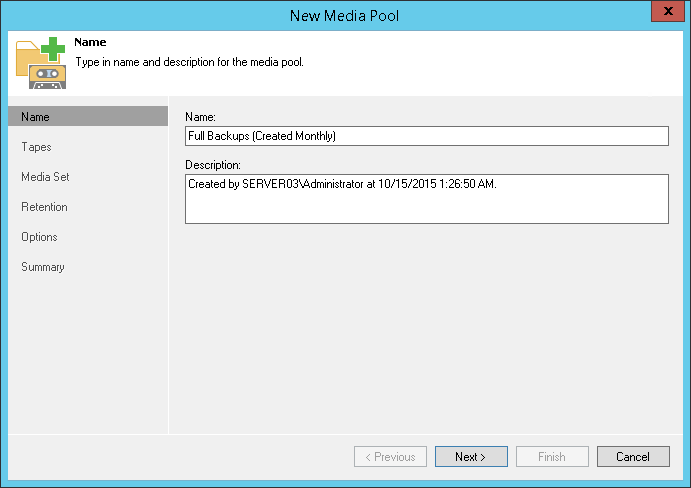Click the "Description:" field label

(214, 164)
